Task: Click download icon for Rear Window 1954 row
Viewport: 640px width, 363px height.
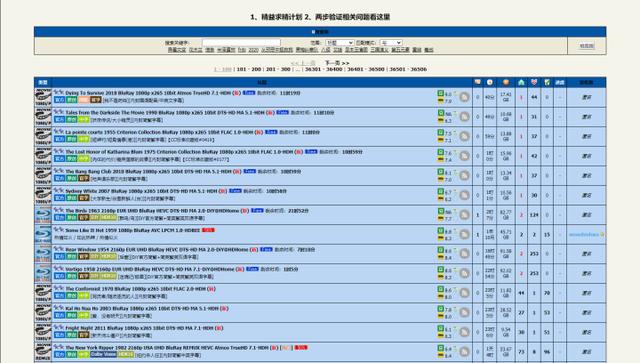Action: point(464,254)
